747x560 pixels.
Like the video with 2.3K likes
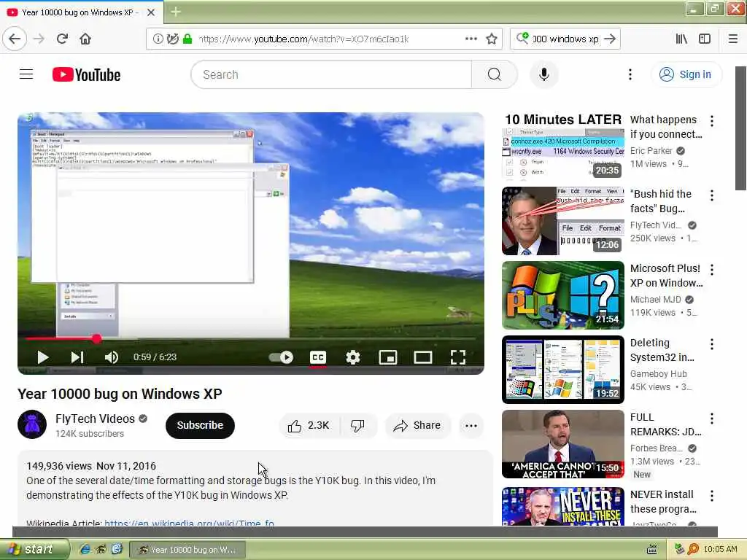click(309, 425)
